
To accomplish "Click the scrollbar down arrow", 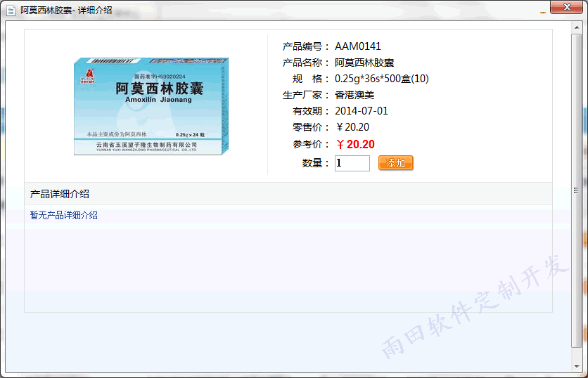I will tap(576, 366).
